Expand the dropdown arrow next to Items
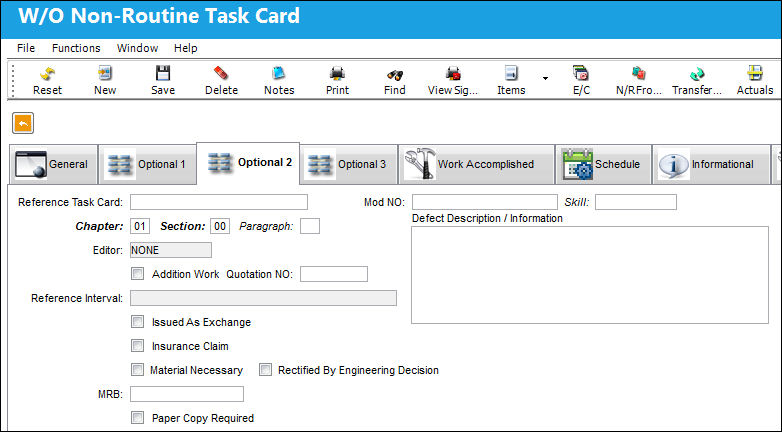Screen dimensions: 782x432 545,78
